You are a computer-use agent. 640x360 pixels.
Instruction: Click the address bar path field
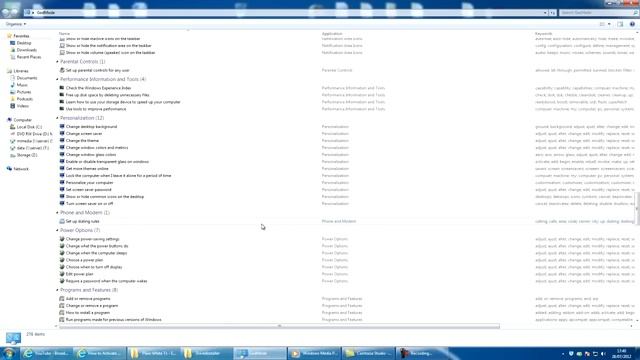click(x=286, y=13)
